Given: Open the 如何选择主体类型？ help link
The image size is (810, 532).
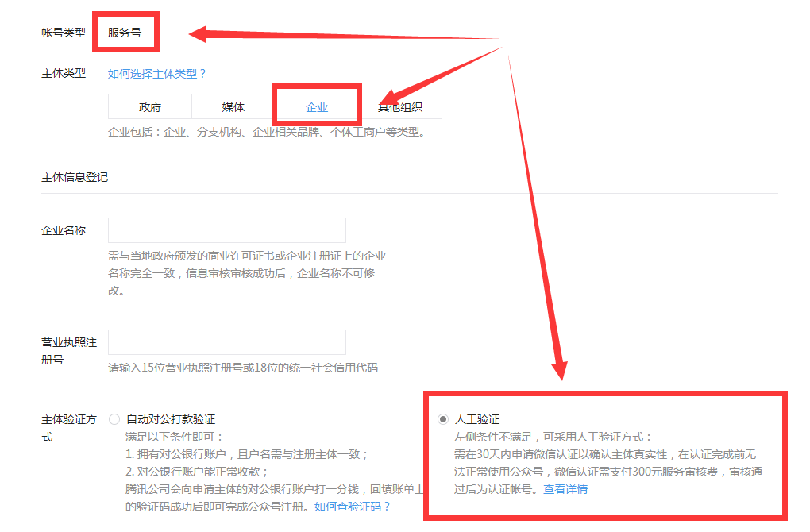Looking at the screenshot, I should pyautogui.click(x=156, y=74).
